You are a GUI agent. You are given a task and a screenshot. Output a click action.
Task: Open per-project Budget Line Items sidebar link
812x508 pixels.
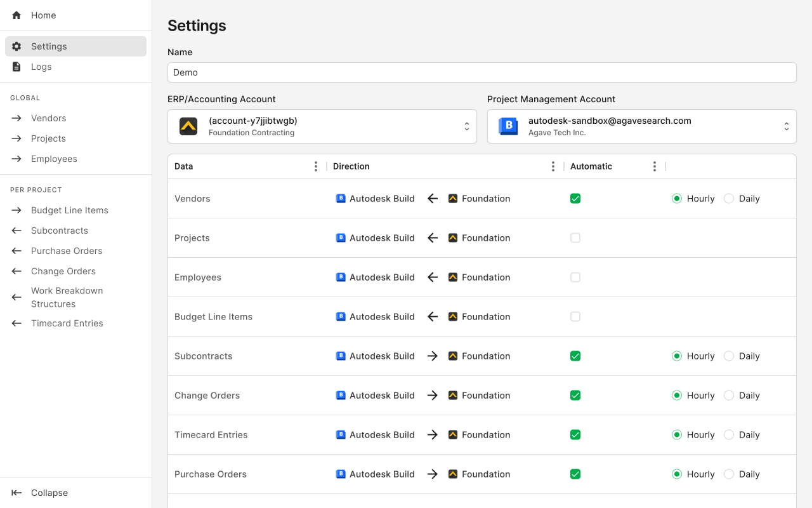tap(75, 210)
